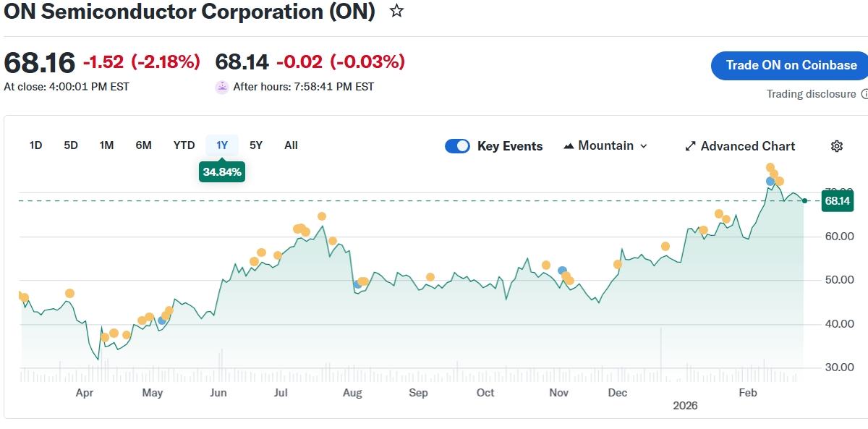Viewport: 868px width, 429px height.
Task: Open the Mountain chart type dropdown
Action: coord(605,146)
